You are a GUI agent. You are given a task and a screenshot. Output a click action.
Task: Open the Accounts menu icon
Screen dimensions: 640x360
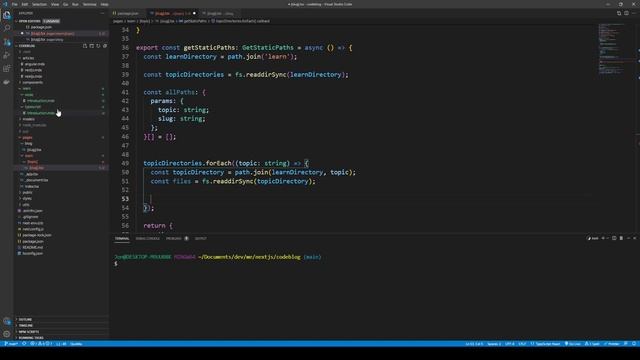coord(7,321)
